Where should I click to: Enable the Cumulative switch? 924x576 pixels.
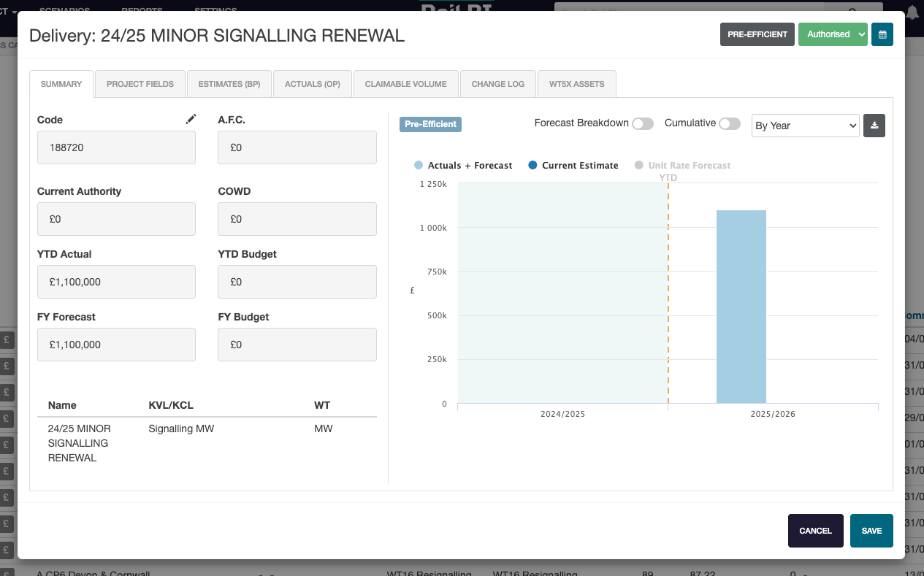pos(729,124)
